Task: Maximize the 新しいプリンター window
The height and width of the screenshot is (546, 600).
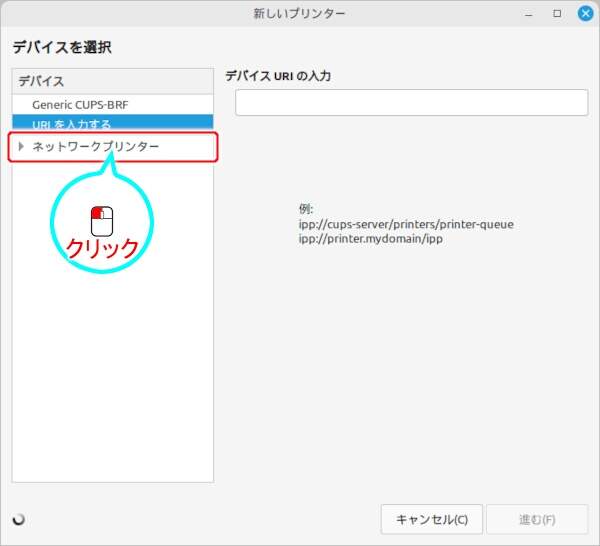Action: pyautogui.click(x=557, y=14)
